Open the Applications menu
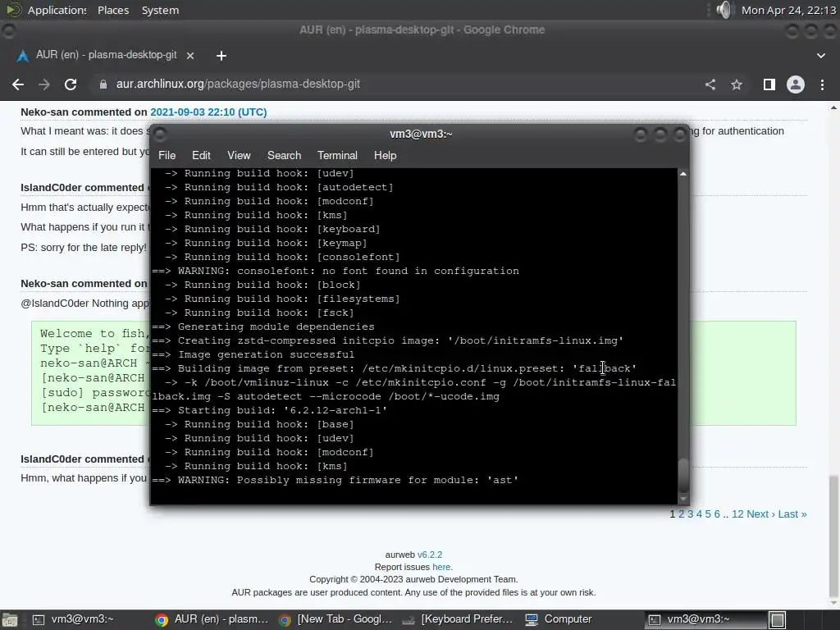The height and width of the screenshot is (630, 840). [x=57, y=10]
